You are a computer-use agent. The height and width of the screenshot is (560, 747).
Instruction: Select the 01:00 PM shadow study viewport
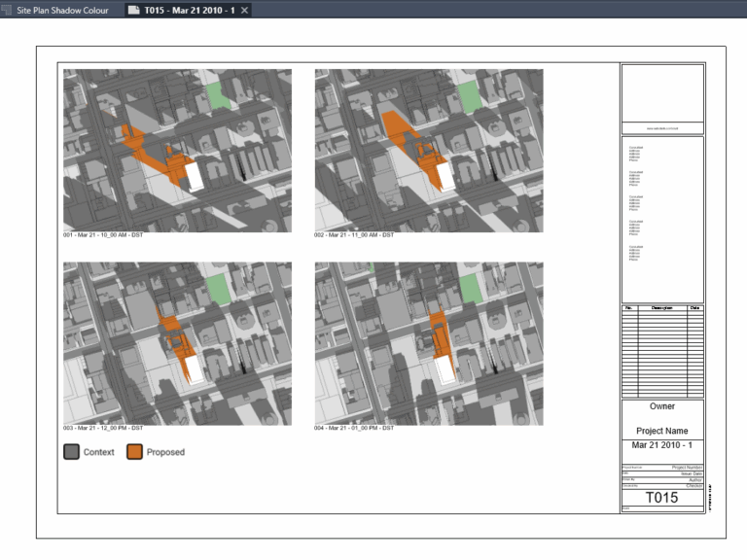[x=428, y=342]
